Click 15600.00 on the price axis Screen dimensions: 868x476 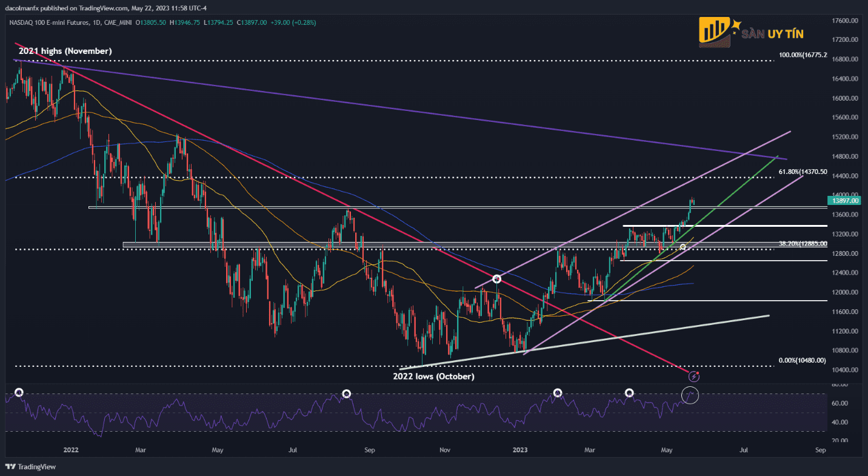point(845,118)
